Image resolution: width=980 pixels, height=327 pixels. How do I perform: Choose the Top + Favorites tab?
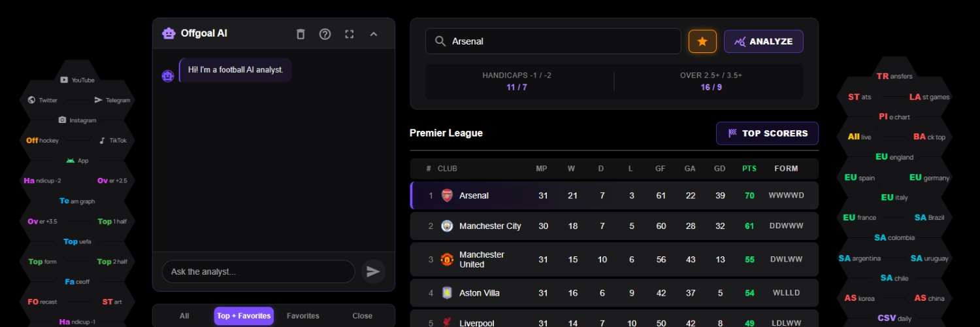(x=244, y=316)
